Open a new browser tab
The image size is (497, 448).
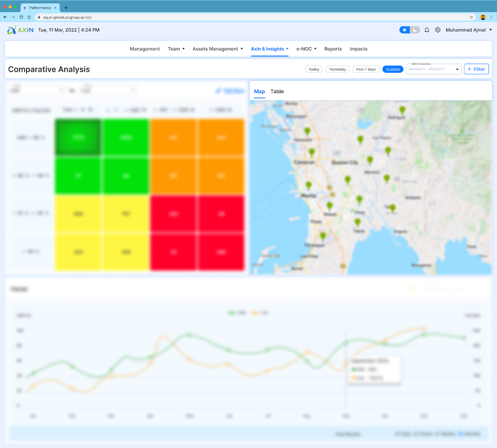point(66,8)
